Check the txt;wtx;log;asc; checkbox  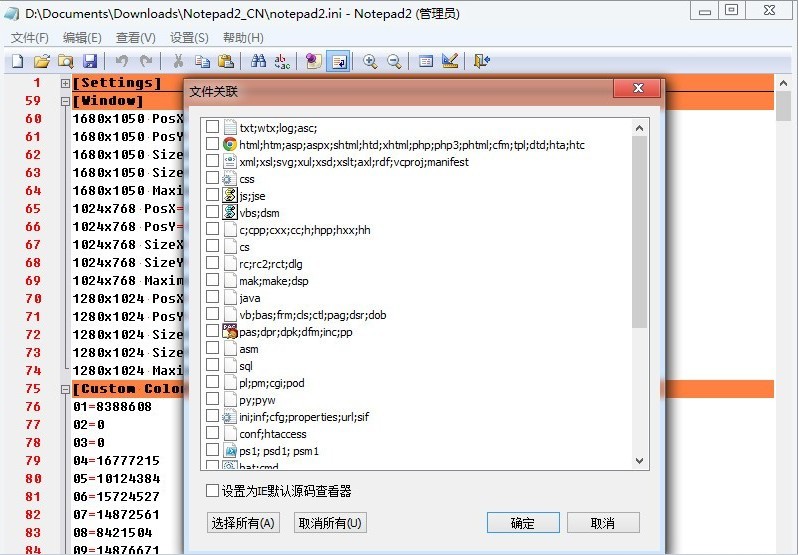(x=212, y=127)
